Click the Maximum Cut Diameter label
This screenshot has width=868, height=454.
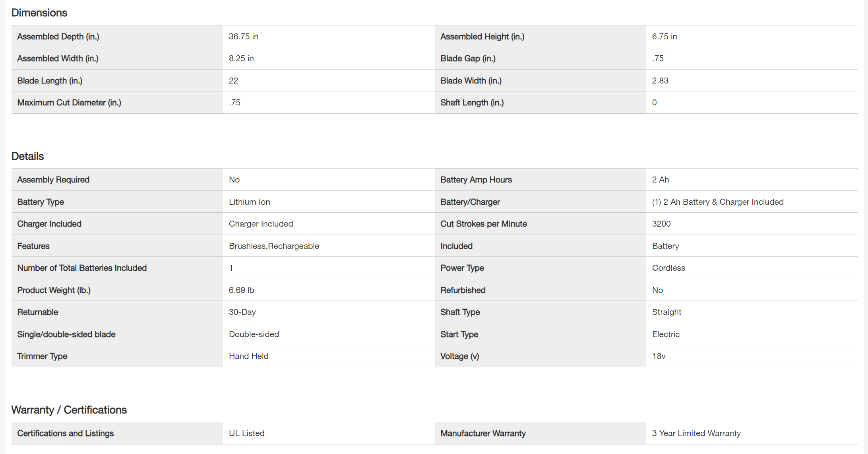[69, 103]
